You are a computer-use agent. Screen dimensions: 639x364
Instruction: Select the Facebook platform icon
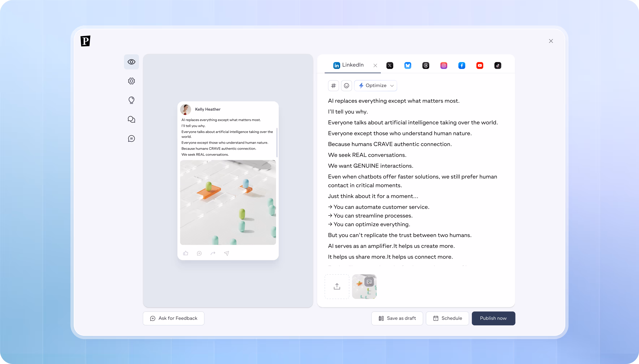[x=462, y=66]
